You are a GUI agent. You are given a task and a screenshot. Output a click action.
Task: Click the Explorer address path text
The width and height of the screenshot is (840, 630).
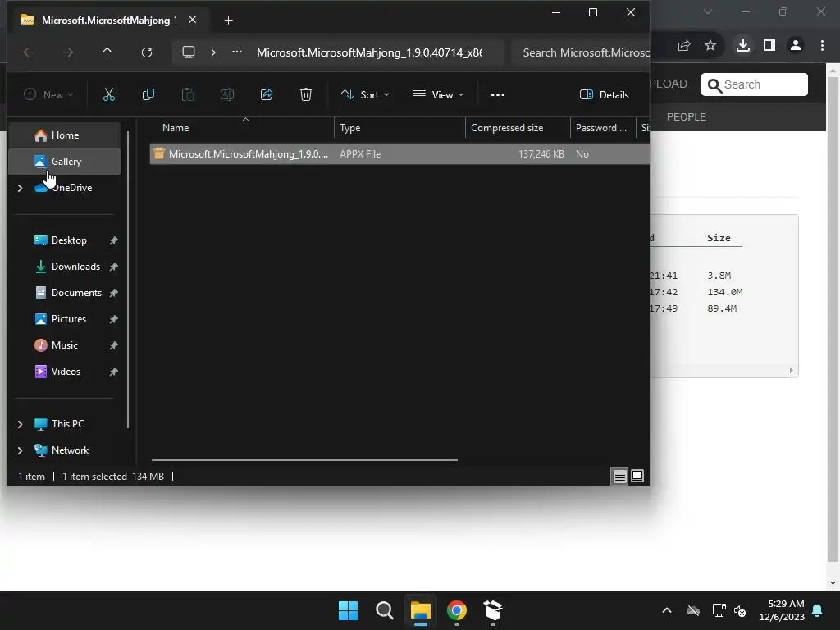pyautogui.click(x=369, y=52)
